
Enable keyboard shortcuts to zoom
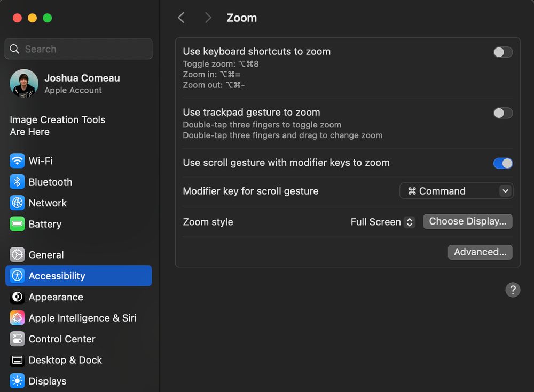pyautogui.click(x=502, y=52)
